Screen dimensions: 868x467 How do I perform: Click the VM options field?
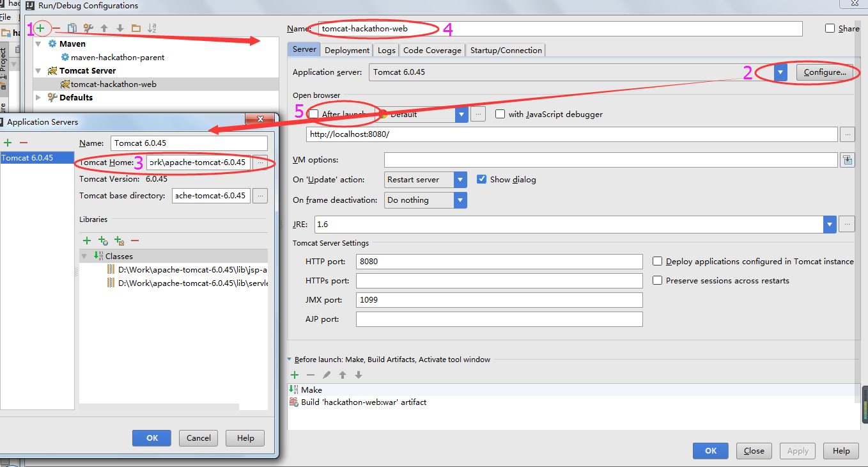click(x=611, y=160)
